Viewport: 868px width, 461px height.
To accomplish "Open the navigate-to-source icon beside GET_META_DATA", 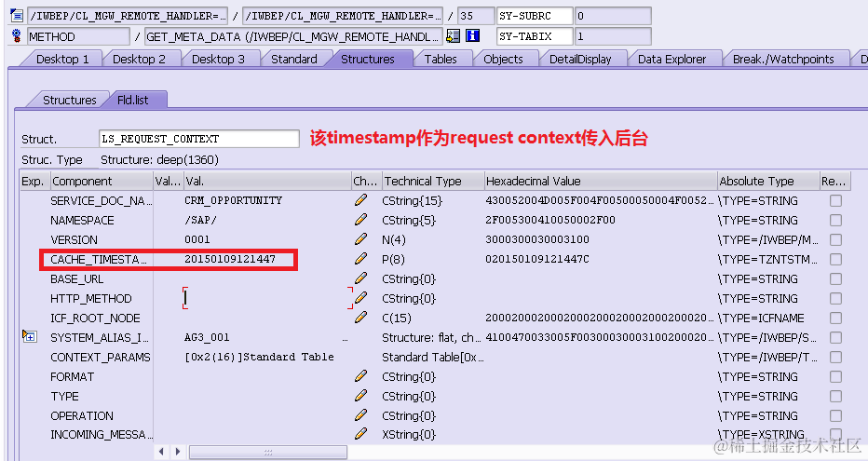I will click(x=453, y=36).
